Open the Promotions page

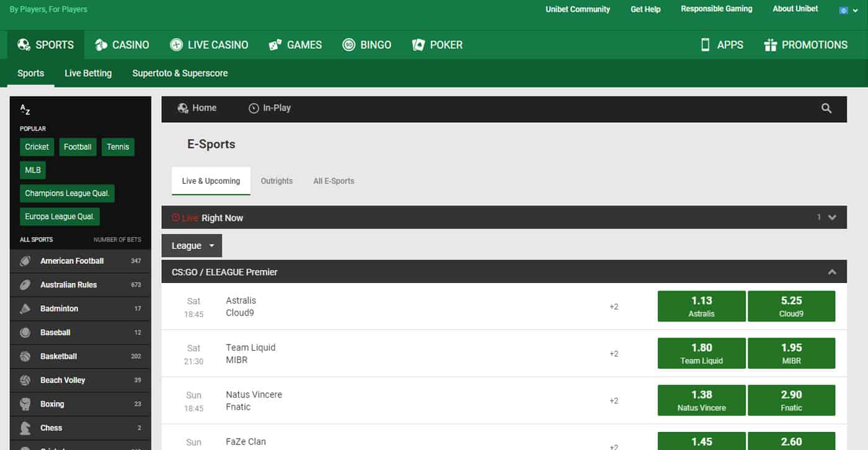[805, 45]
